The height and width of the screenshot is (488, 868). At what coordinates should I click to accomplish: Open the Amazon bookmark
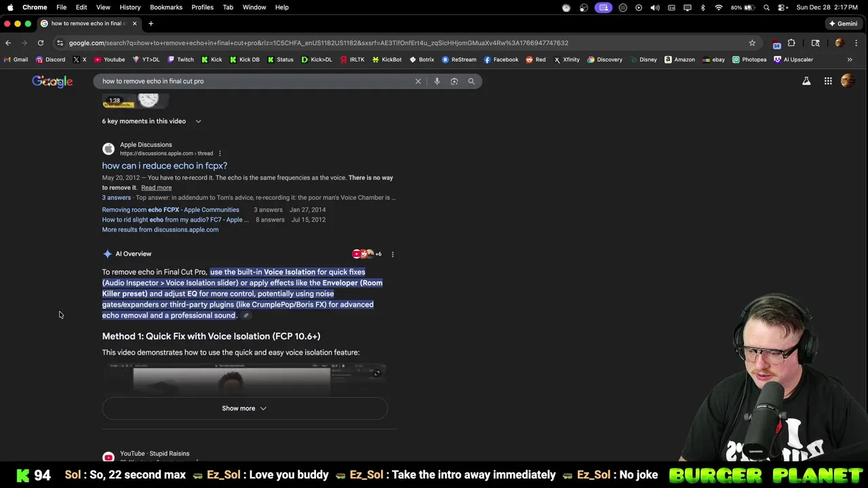[679, 60]
